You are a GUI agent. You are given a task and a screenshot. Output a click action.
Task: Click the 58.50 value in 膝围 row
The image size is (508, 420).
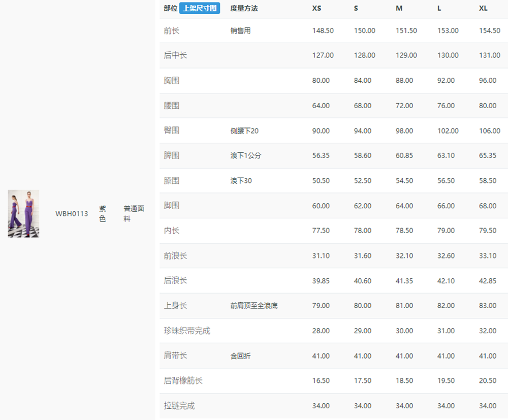click(488, 181)
